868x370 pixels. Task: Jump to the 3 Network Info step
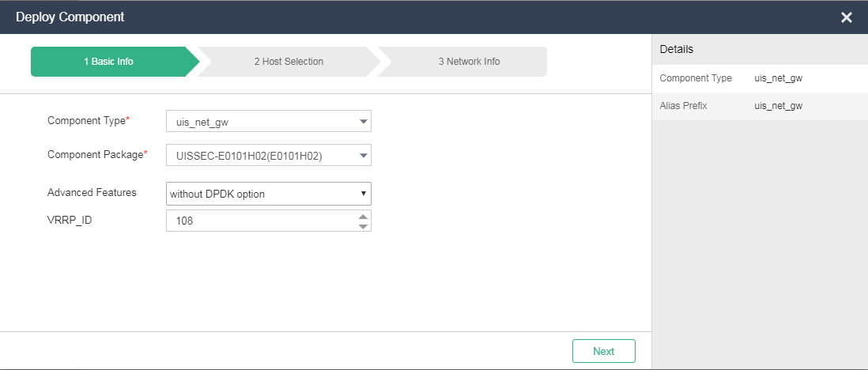[469, 62]
